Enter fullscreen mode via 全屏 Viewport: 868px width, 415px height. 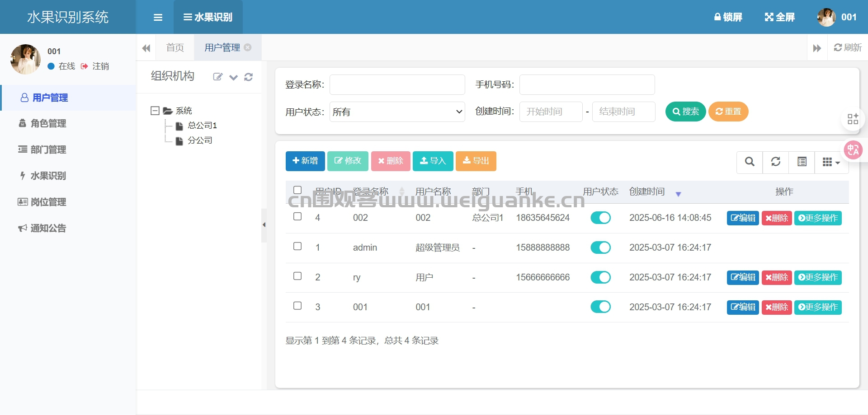[779, 17]
